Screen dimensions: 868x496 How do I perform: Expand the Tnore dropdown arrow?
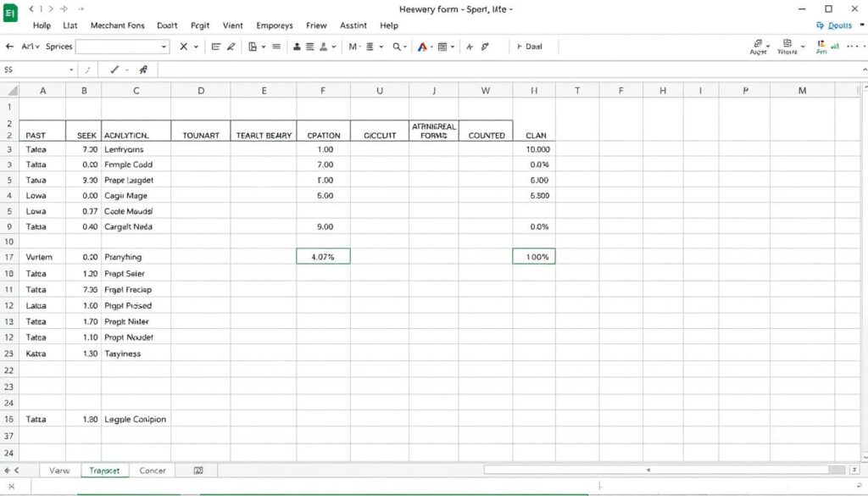tap(803, 47)
